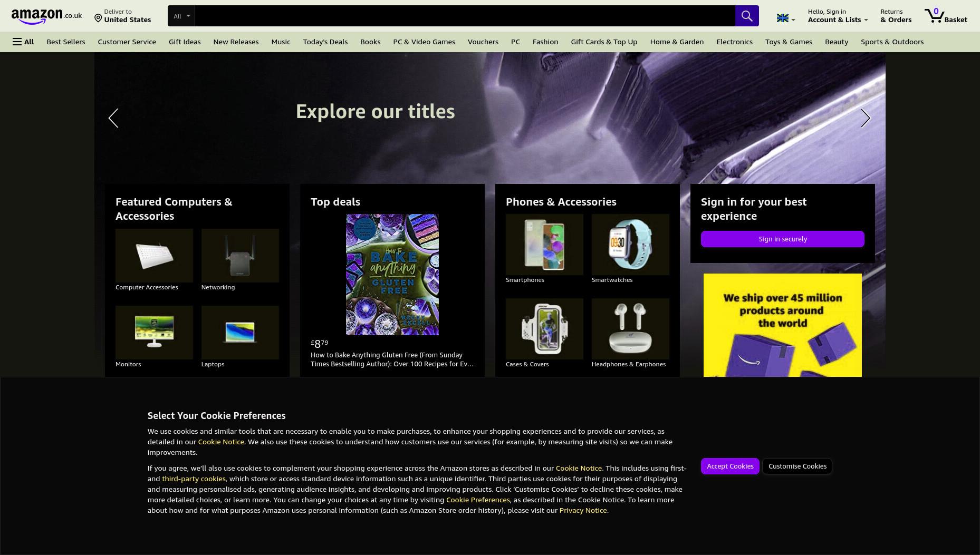Open Privacy Notice link
The width and height of the screenshot is (980, 555).
pos(583,510)
